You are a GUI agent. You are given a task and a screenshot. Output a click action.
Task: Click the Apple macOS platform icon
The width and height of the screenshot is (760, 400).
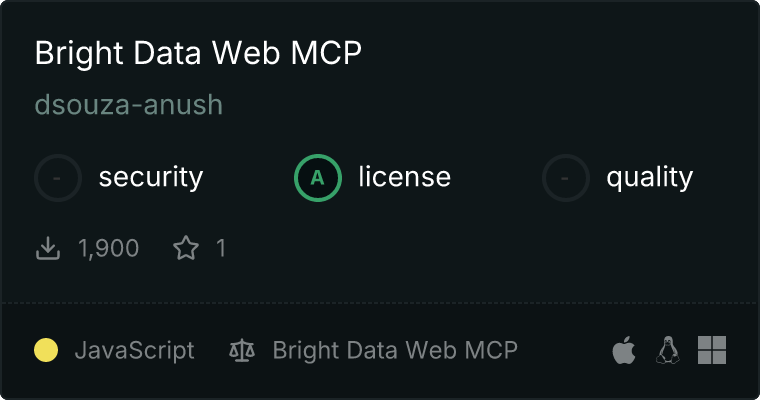point(624,350)
